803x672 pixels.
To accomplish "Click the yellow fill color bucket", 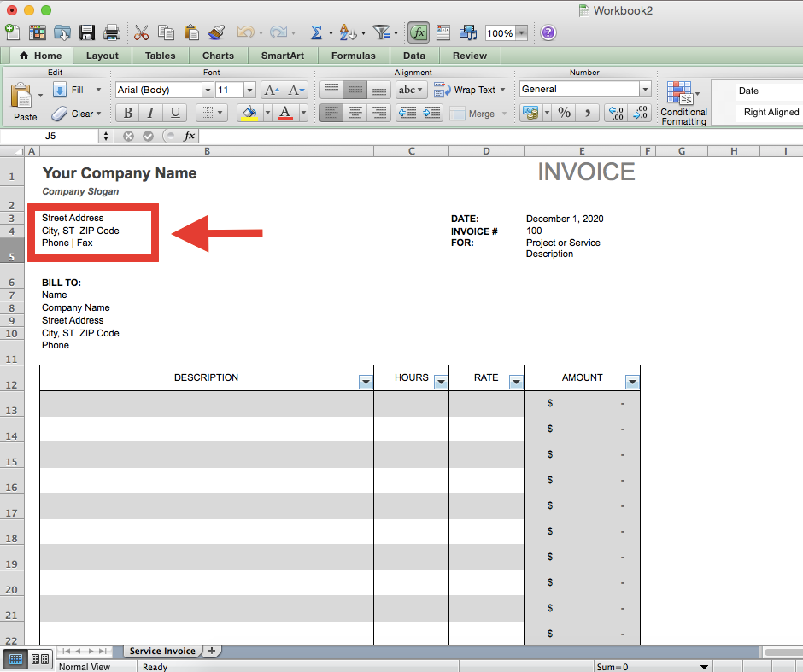I will tap(249, 113).
